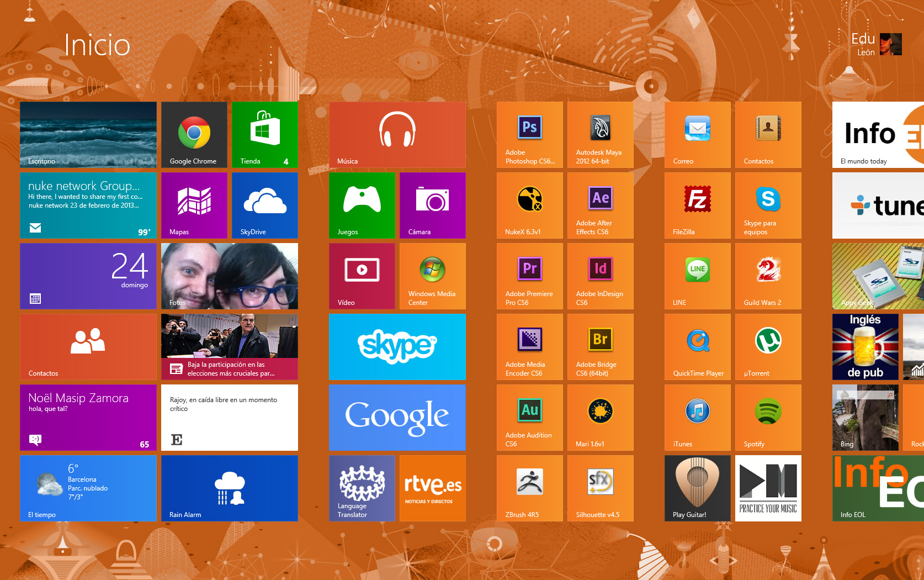Open news tile about elecciones participación
Screen dimensions: 924x580
[229, 347]
